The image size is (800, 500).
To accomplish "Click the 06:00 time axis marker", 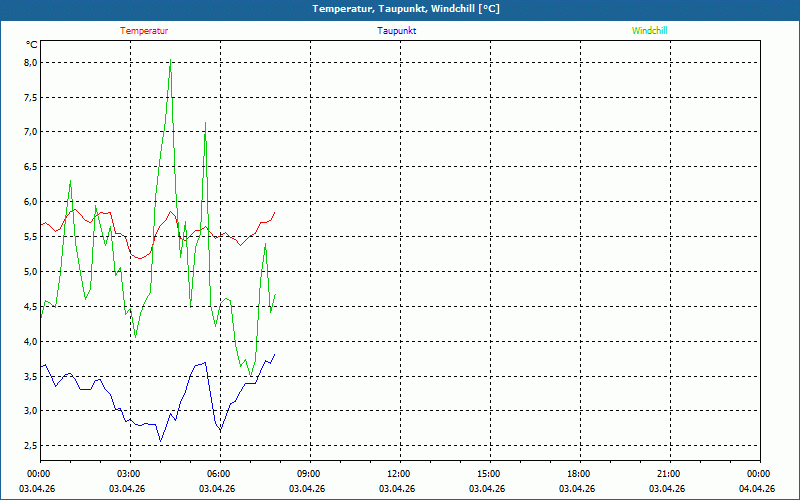I will click(x=219, y=474).
